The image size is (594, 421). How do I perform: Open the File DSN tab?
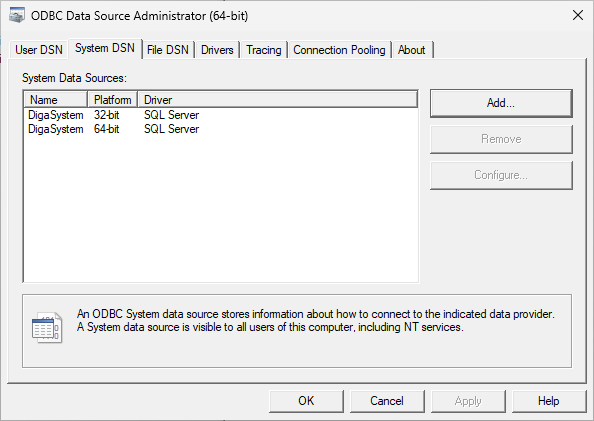tap(167, 50)
